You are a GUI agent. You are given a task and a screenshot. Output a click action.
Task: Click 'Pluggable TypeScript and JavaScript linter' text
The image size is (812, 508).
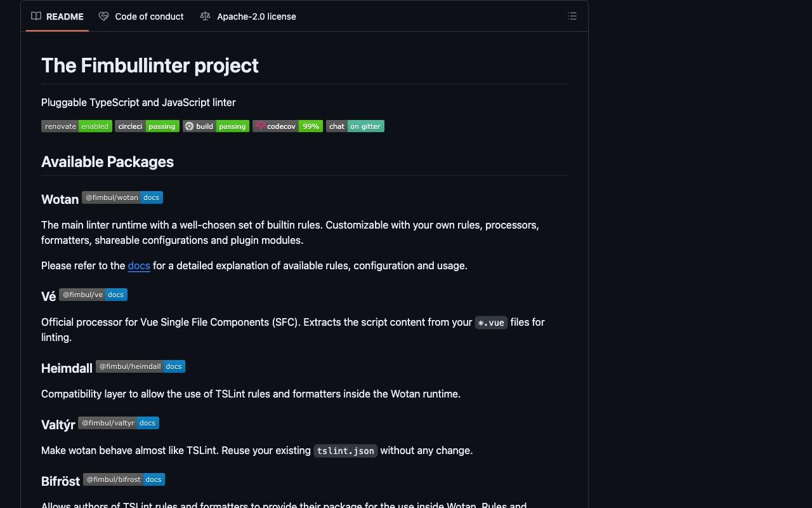(x=138, y=102)
